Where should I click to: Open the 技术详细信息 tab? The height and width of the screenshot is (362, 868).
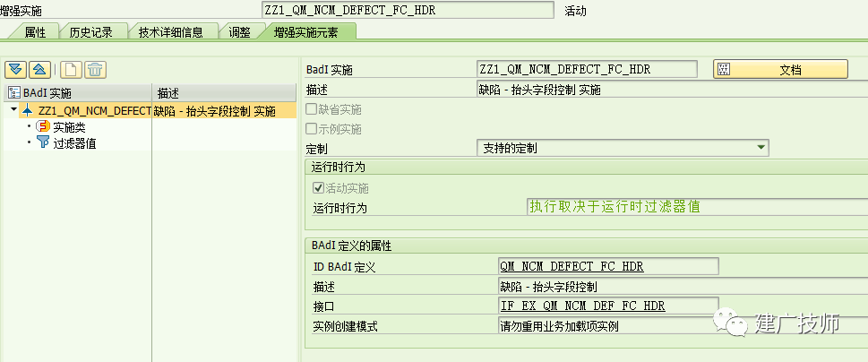pos(170,32)
